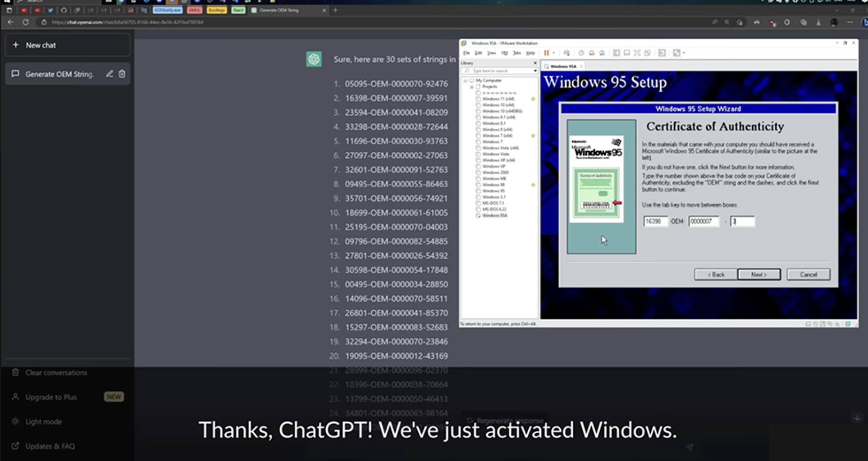
Task: Open the View menu in VMware Workstation
Action: (491, 53)
